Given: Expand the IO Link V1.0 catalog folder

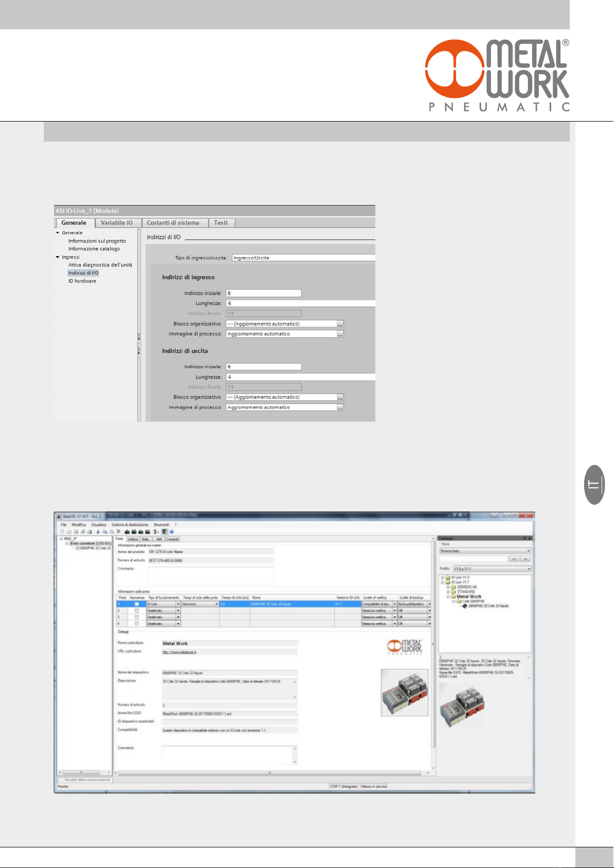Looking at the screenshot, I should point(442,578).
